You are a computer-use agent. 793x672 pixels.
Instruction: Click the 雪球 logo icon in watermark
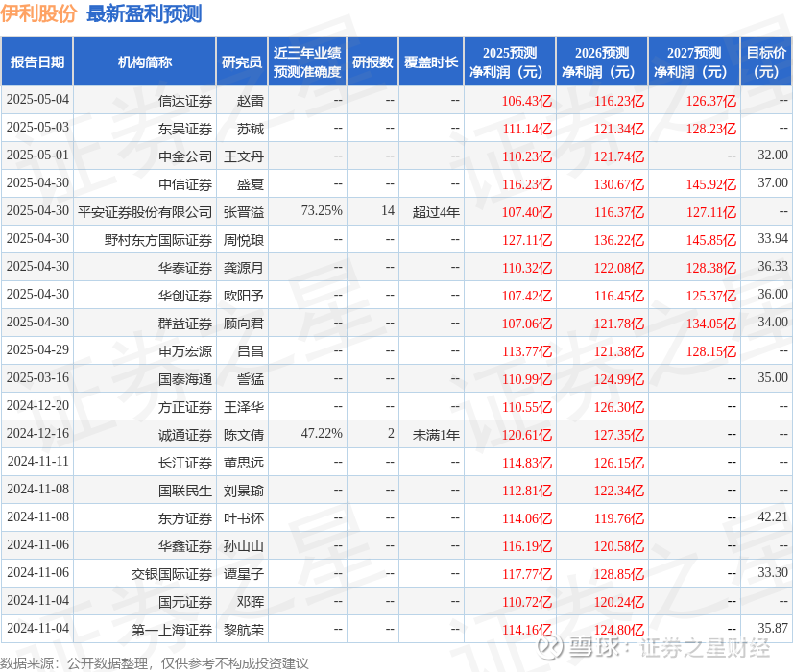click(x=549, y=647)
